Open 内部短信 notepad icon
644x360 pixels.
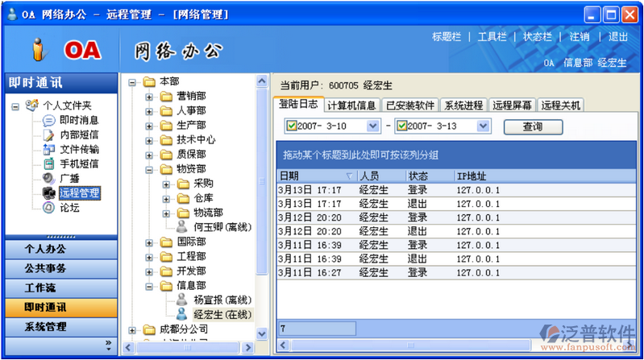[x=48, y=134]
